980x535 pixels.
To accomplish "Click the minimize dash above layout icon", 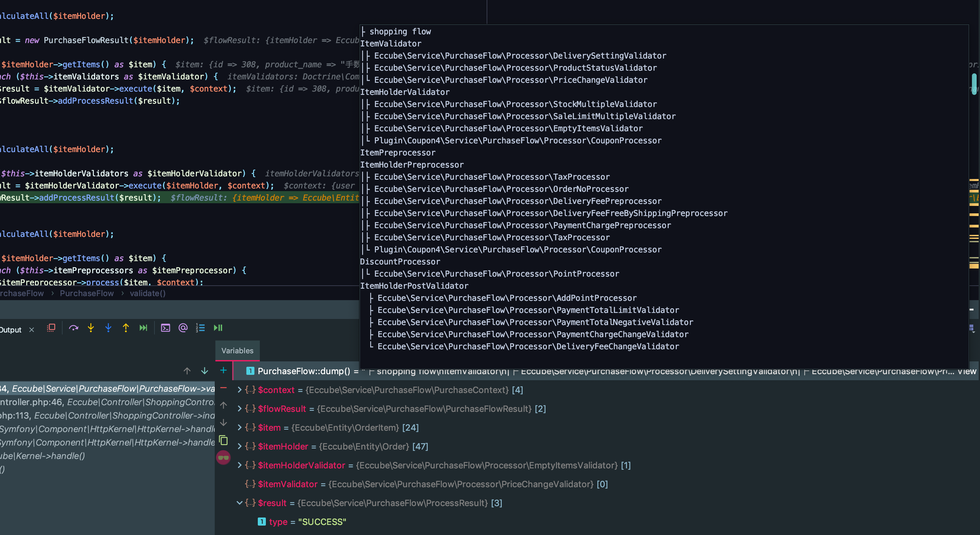I will (972, 310).
